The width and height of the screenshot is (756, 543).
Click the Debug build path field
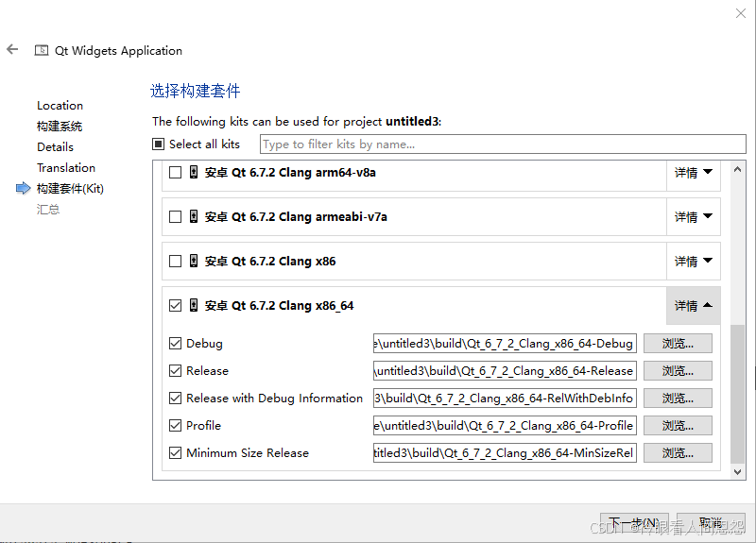(505, 344)
